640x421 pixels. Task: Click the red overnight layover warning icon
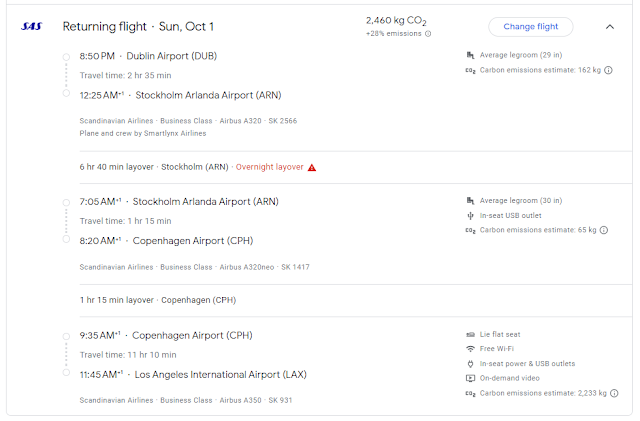point(312,167)
